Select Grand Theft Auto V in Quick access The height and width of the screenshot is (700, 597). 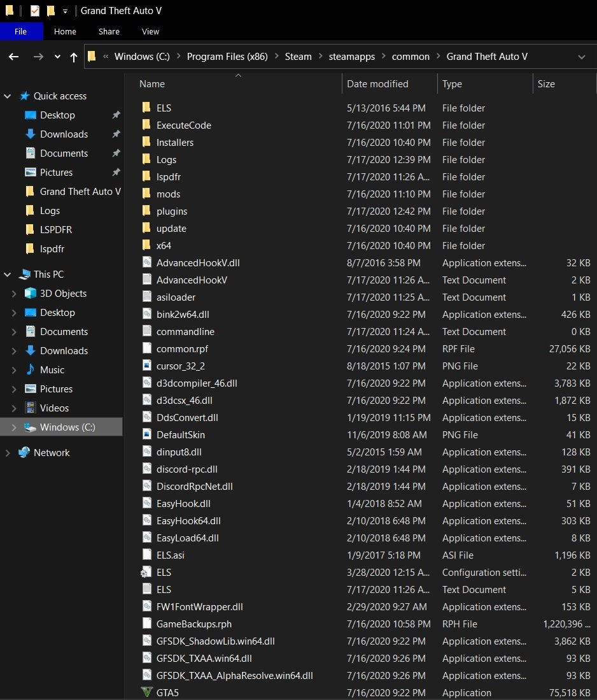point(80,192)
